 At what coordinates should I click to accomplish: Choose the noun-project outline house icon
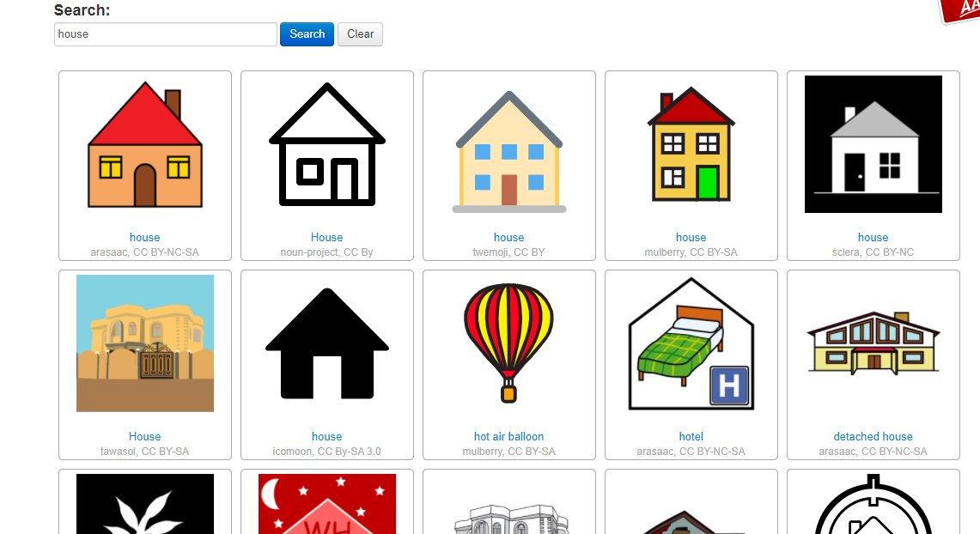coord(327,144)
